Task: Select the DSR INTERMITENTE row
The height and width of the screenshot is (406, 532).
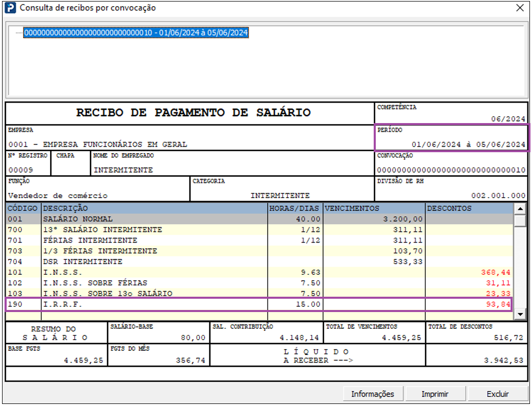Action: 259,261
